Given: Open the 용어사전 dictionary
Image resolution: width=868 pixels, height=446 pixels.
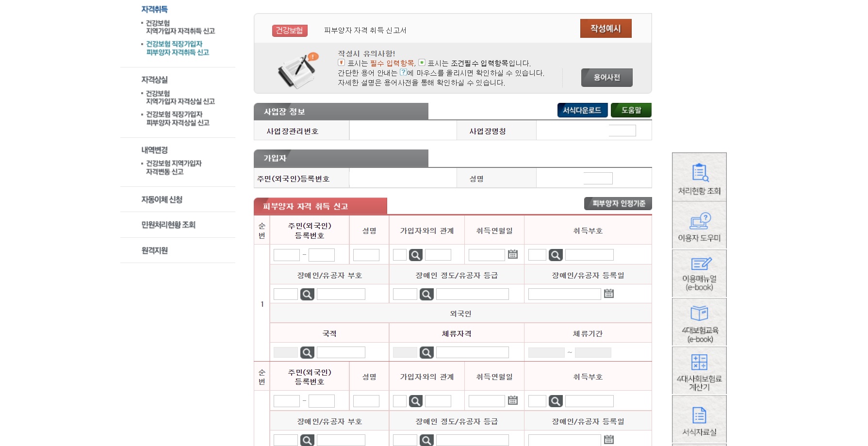Looking at the screenshot, I should click(x=606, y=77).
